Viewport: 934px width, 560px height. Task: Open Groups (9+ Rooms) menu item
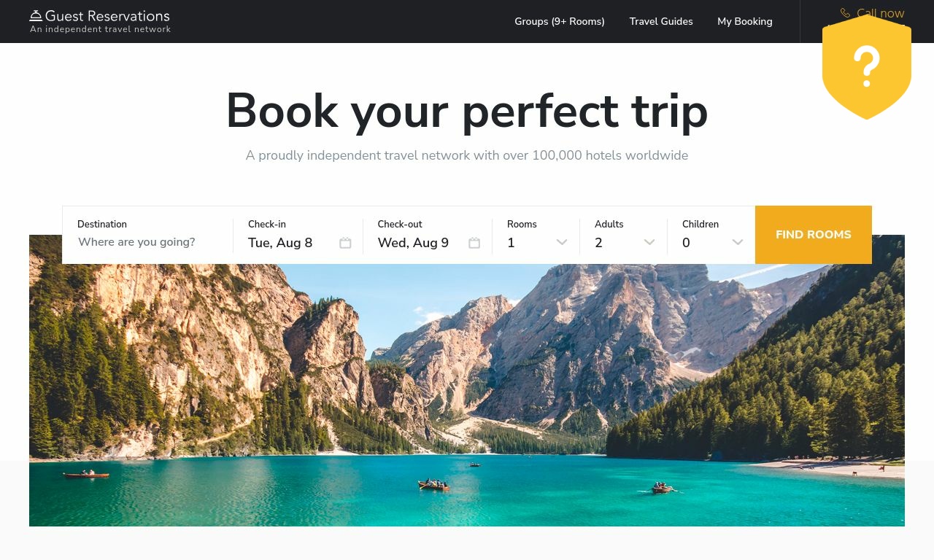pos(560,21)
